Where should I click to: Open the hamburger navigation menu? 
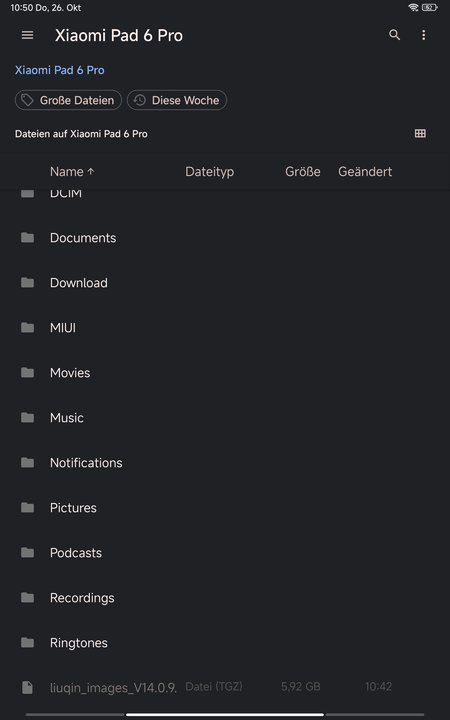[x=28, y=35]
